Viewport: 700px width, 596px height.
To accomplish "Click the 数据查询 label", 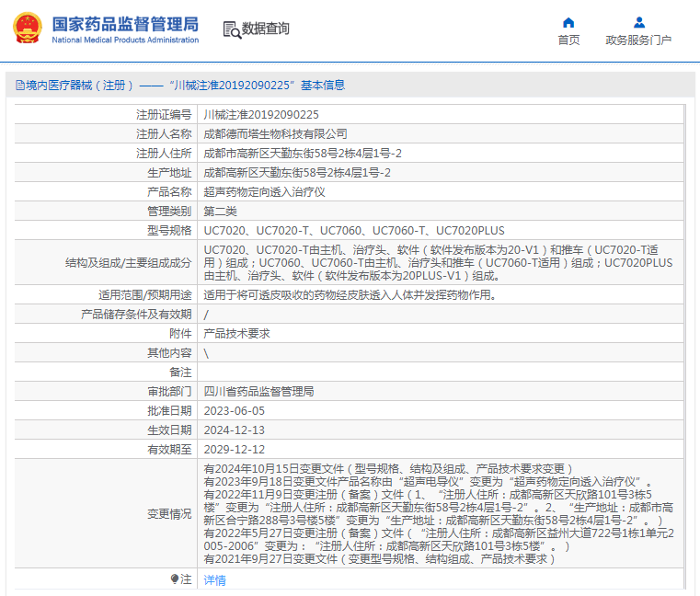I will pos(266,29).
